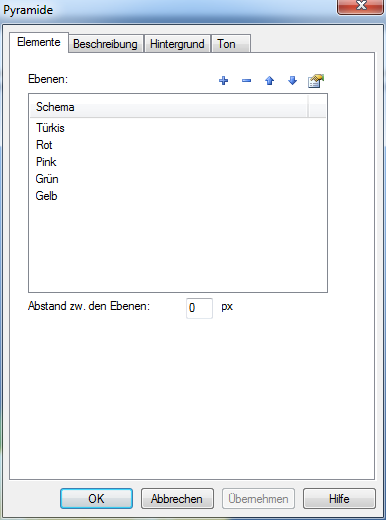Viewport: 386px width, 520px height.
Task: Add a new level with plus icon
Action: 223,80
